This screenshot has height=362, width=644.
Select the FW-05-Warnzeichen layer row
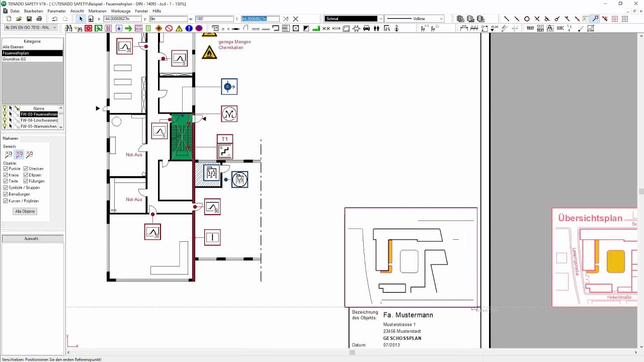click(x=39, y=126)
